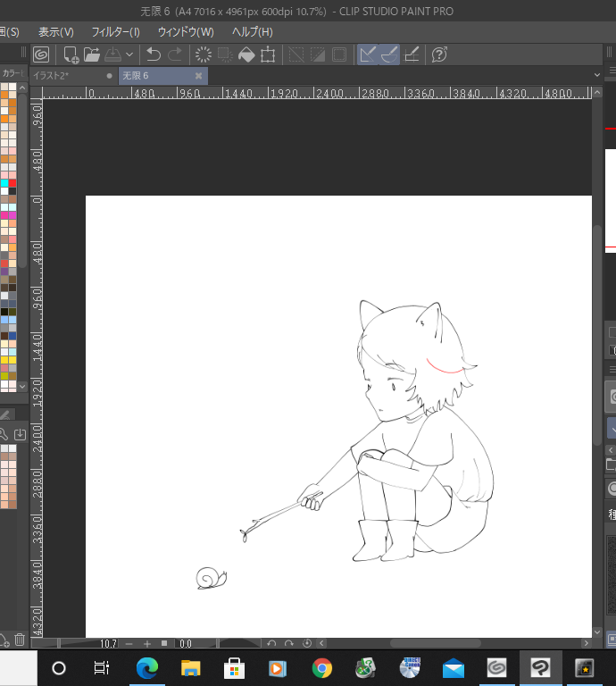616x686 pixels.
Task: Zoom in with the plus button
Action: point(147,643)
